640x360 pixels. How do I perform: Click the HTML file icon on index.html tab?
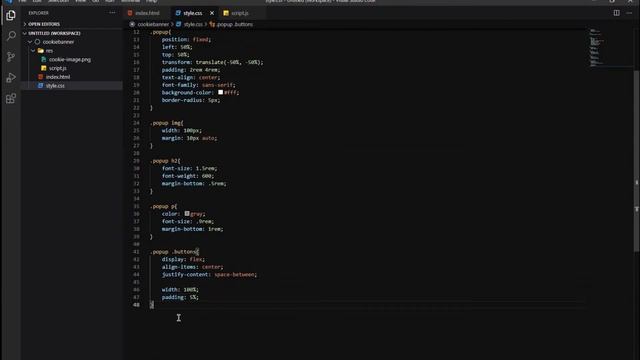(130, 13)
